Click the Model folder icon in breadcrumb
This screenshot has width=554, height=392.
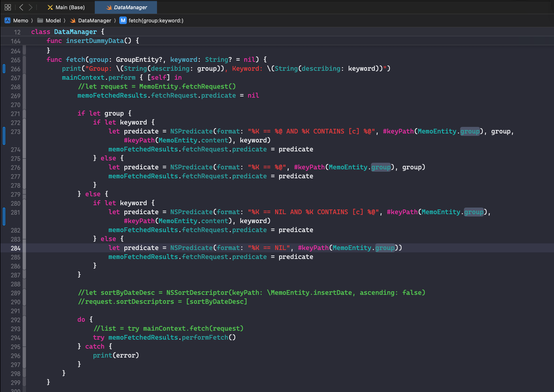tap(40, 21)
